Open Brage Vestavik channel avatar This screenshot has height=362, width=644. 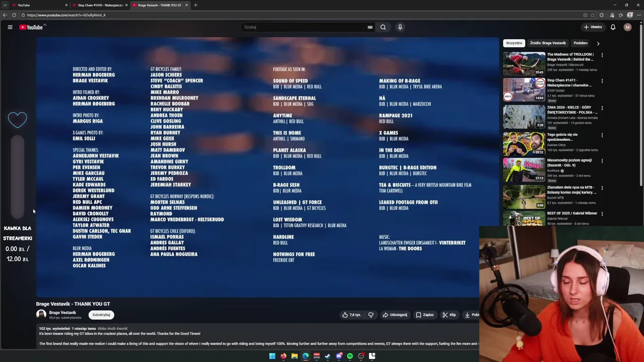tap(41, 315)
